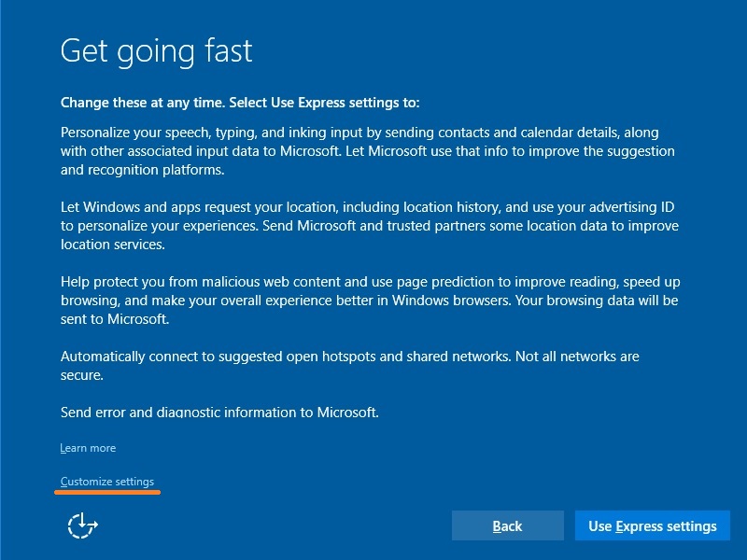Click the 'Let Windows and apps request' paragraph

[369, 226]
